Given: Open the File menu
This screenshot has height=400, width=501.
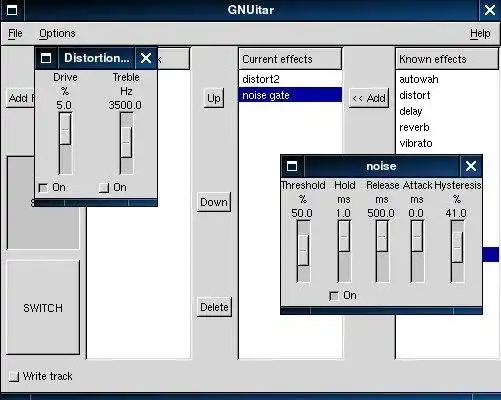Looking at the screenshot, I should [x=15, y=33].
